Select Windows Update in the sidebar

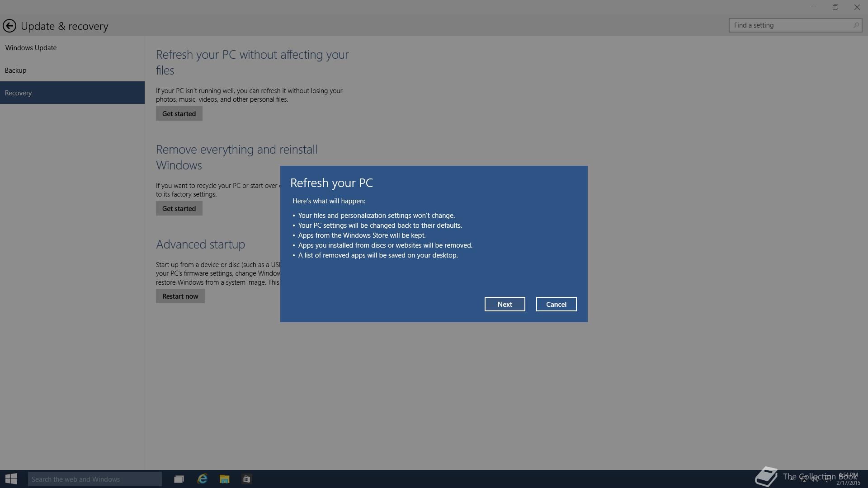[x=72, y=47]
